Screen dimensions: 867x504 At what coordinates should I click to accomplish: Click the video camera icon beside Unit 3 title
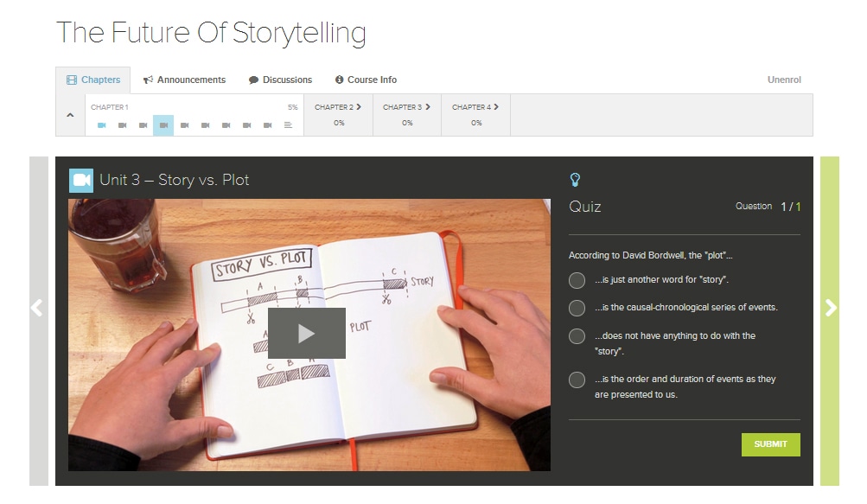click(x=79, y=180)
